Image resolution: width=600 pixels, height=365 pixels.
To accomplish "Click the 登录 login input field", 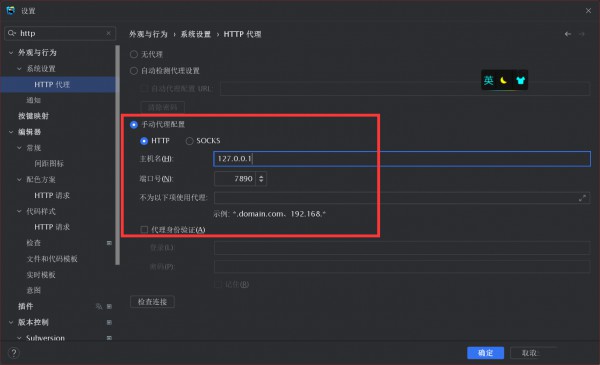I will tap(402, 248).
